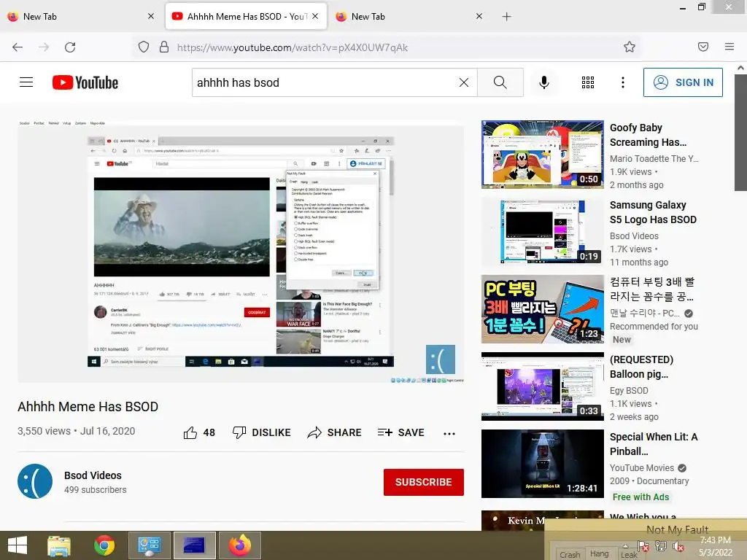This screenshot has height=560, width=747.
Task: View site security padlock info
Action: point(164,47)
